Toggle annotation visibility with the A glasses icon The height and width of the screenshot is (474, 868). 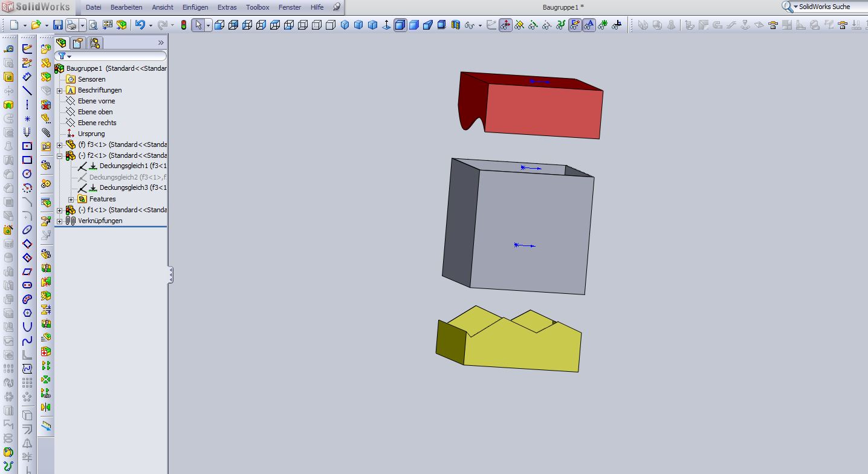[x=588, y=25]
